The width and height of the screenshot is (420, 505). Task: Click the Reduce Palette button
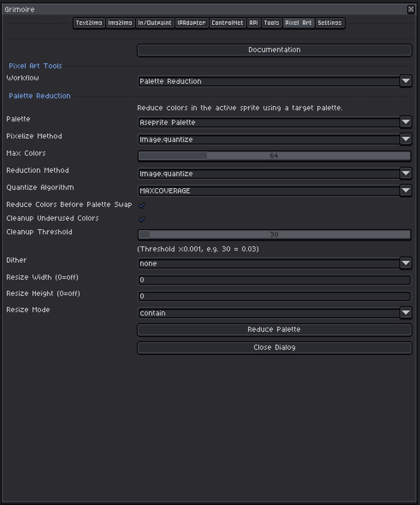pyautogui.click(x=275, y=330)
